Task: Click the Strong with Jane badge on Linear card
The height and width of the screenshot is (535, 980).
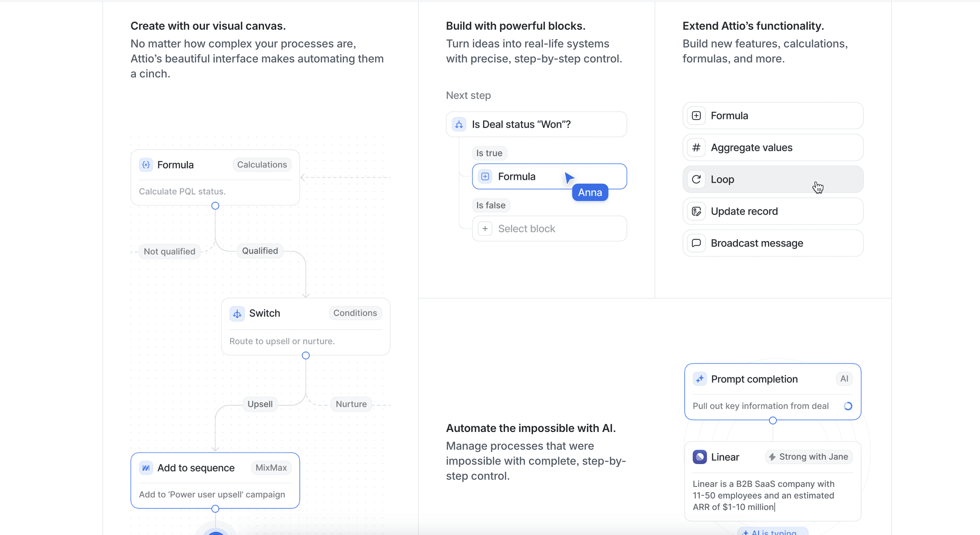Action: pos(808,457)
